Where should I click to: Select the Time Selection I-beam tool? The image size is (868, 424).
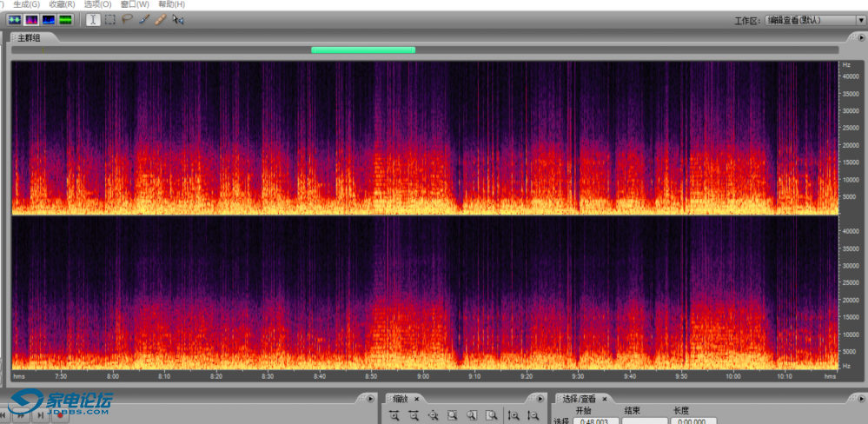click(92, 19)
